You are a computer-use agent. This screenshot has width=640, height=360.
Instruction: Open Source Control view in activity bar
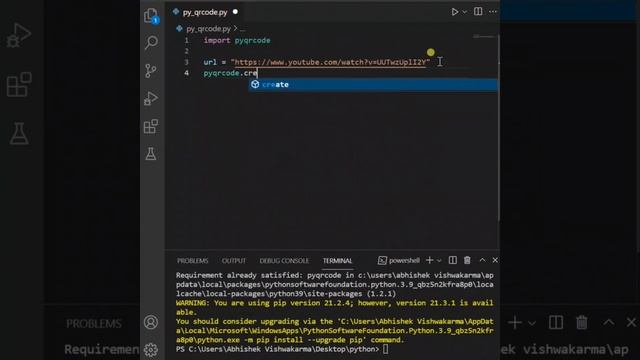click(x=151, y=71)
